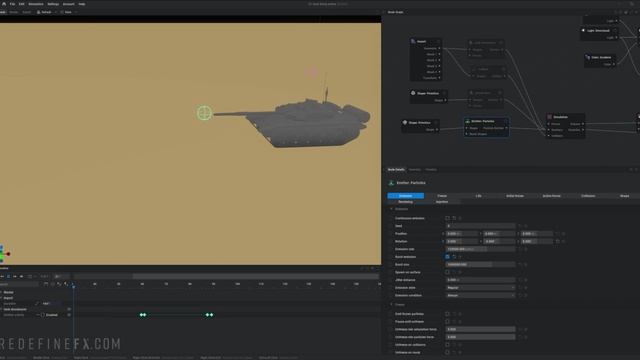The image size is (640, 360).
Task: Toggle Emit frozen particles checkbox
Action: (x=447, y=314)
